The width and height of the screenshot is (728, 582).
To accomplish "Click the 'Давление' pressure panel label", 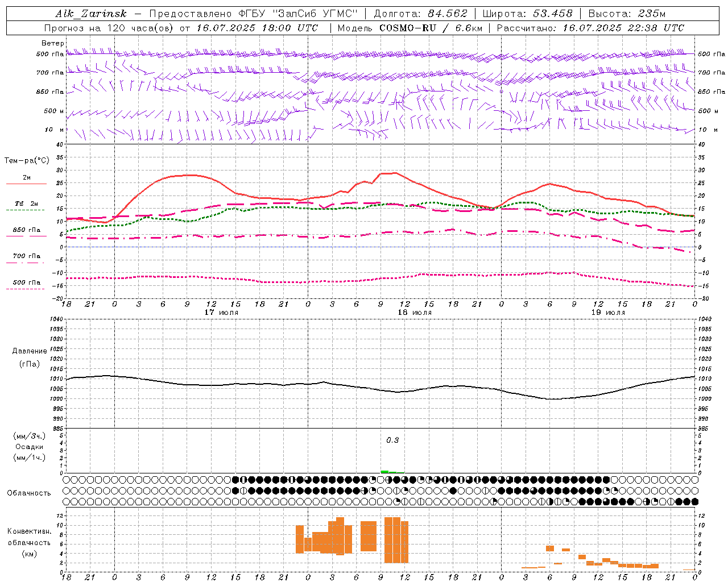I will 30,351.
